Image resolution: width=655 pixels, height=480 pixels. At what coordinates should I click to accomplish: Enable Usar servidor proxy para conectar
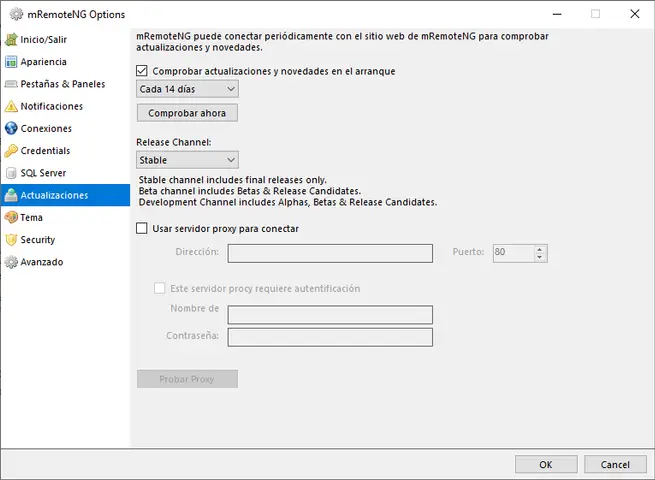click(x=142, y=229)
